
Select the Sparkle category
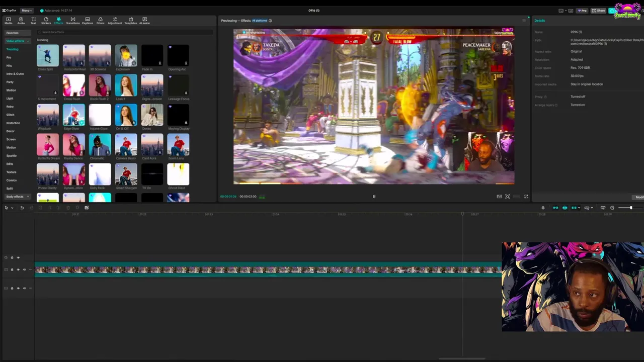(x=12, y=155)
